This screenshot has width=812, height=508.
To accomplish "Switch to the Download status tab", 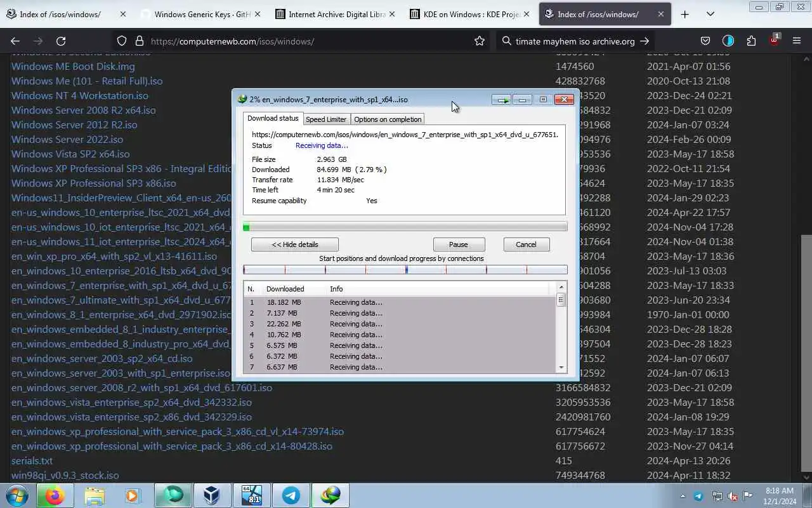I will point(273,118).
